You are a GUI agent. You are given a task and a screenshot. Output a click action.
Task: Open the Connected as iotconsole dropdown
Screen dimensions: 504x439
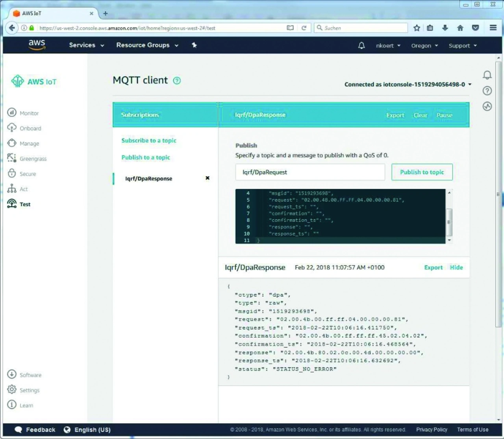[408, 84]
